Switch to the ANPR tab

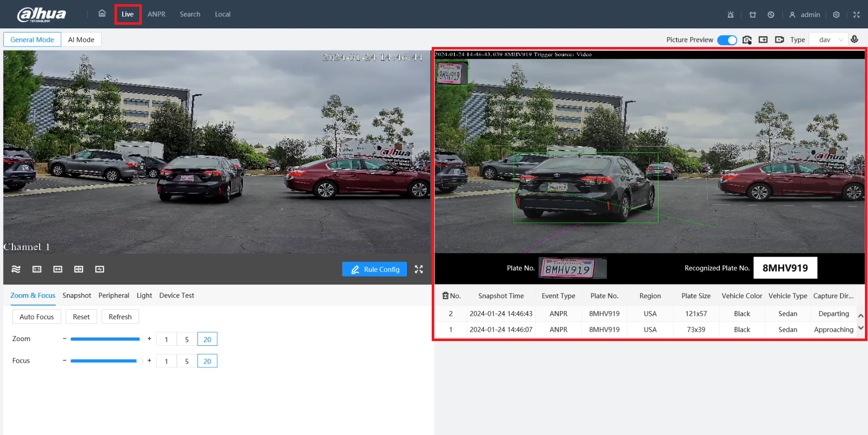coord(156,14)
